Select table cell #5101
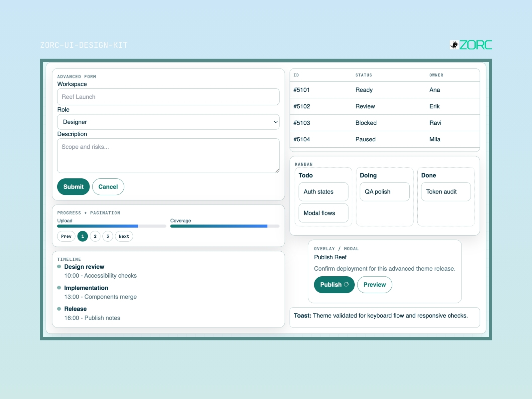The image size is (532, 399). click(302, 90)
